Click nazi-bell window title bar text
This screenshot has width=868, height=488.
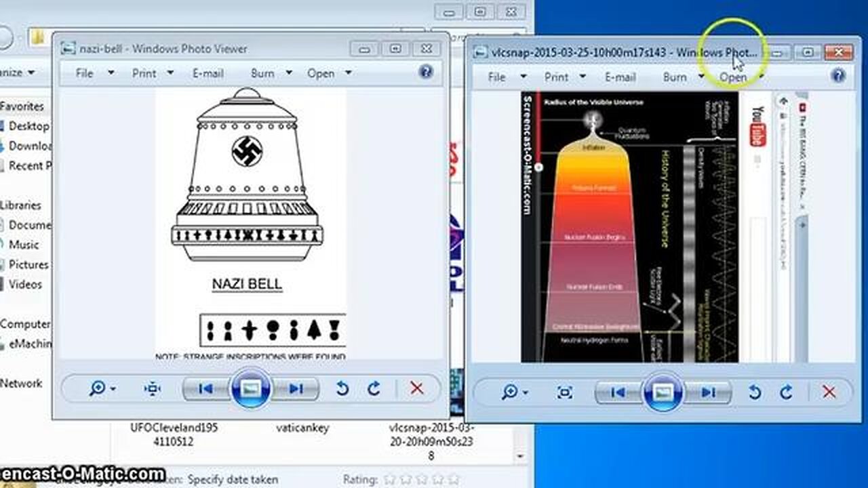(x=163, y=49)
